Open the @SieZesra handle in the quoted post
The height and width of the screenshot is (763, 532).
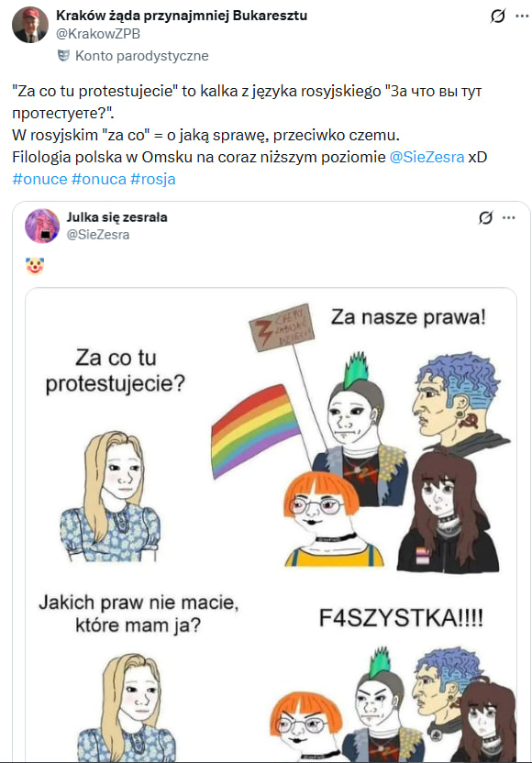[98, 235]
